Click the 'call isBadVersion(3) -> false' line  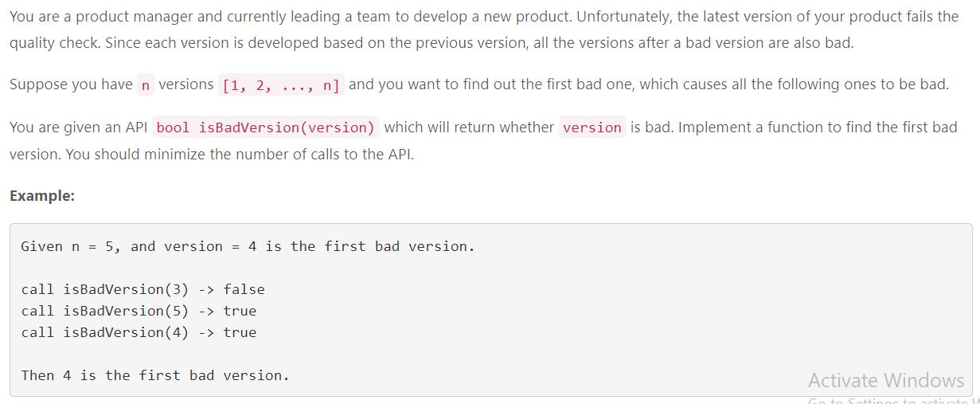click(x=143, y=289)
